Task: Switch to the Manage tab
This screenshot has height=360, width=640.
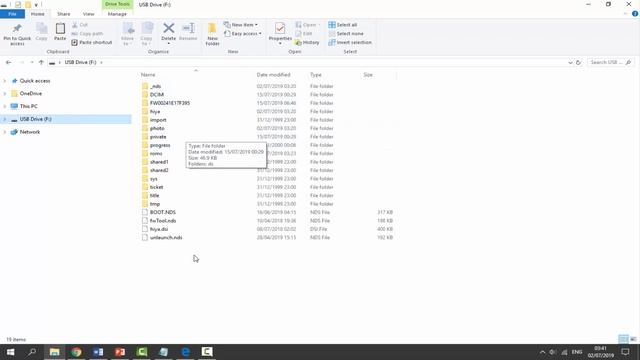Action: click(x=117, y=14)
